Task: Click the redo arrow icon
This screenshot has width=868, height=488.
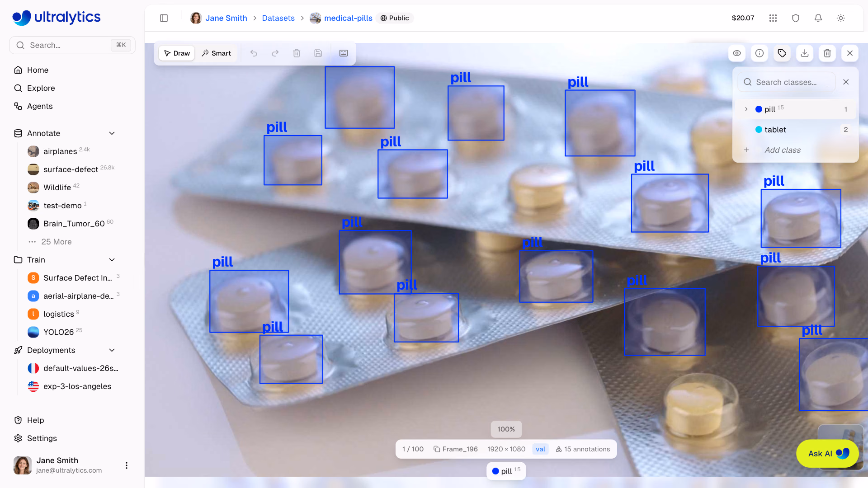Action: (x=275, y=53)
